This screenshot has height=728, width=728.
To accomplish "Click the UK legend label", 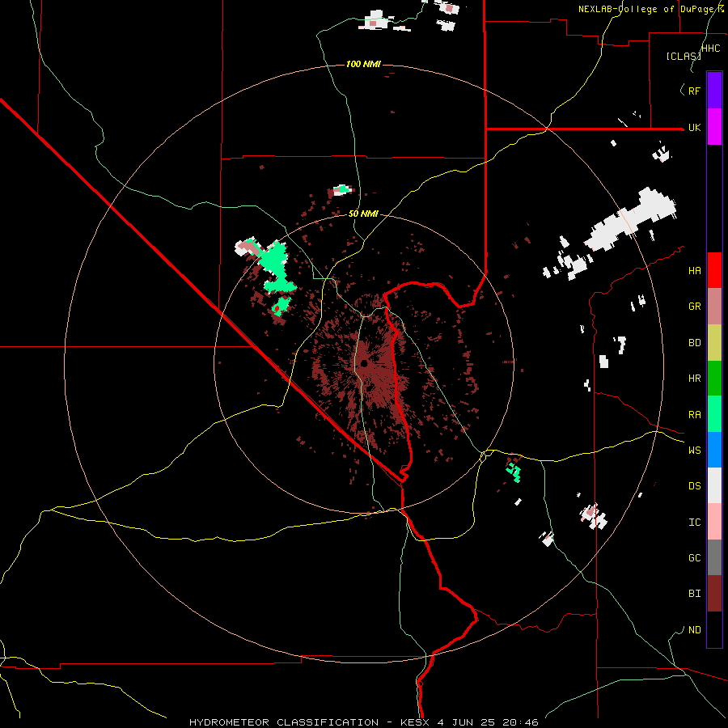I will (694, 127).
